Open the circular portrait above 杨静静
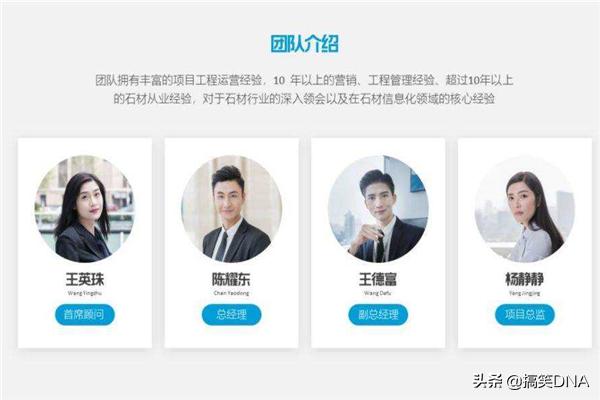 525,209
